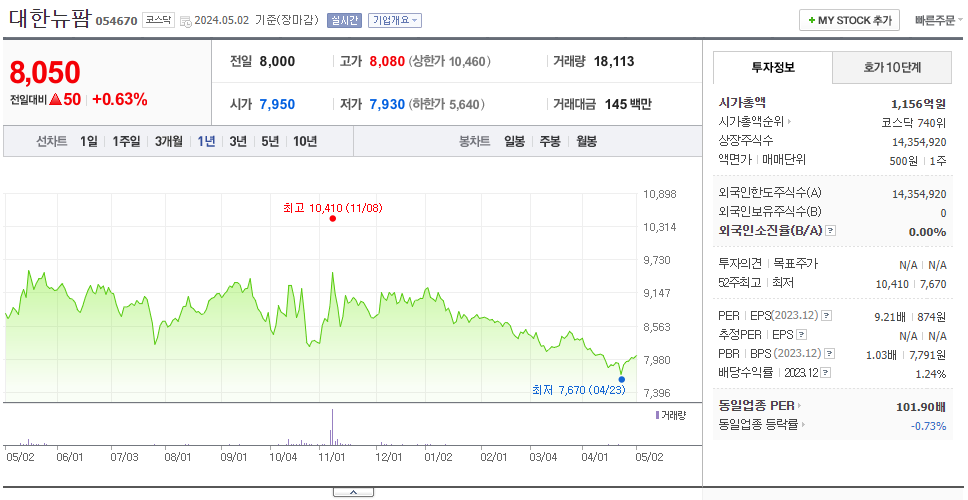Add stock via MY STOCK 추가 button

click(x=849, y=20)
